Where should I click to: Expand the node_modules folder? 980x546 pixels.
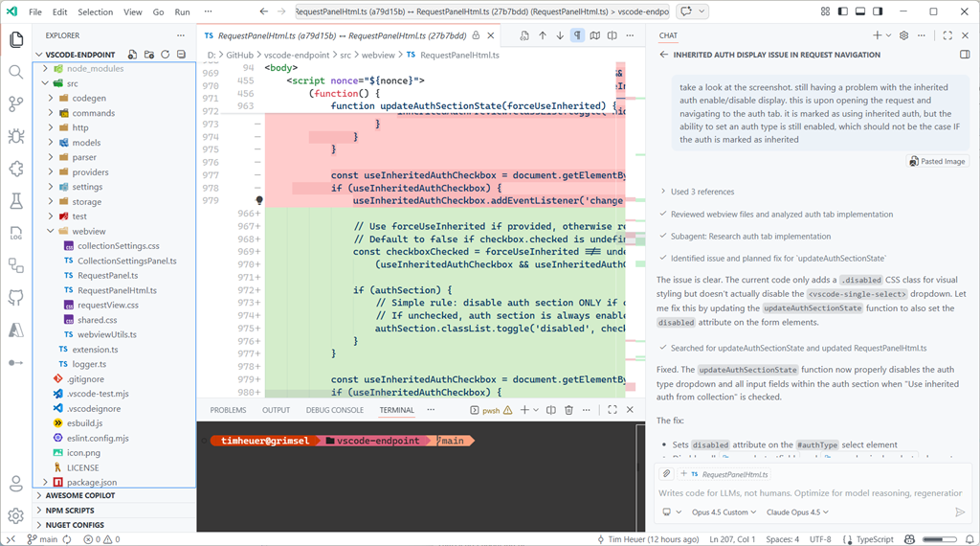(46, 68)
